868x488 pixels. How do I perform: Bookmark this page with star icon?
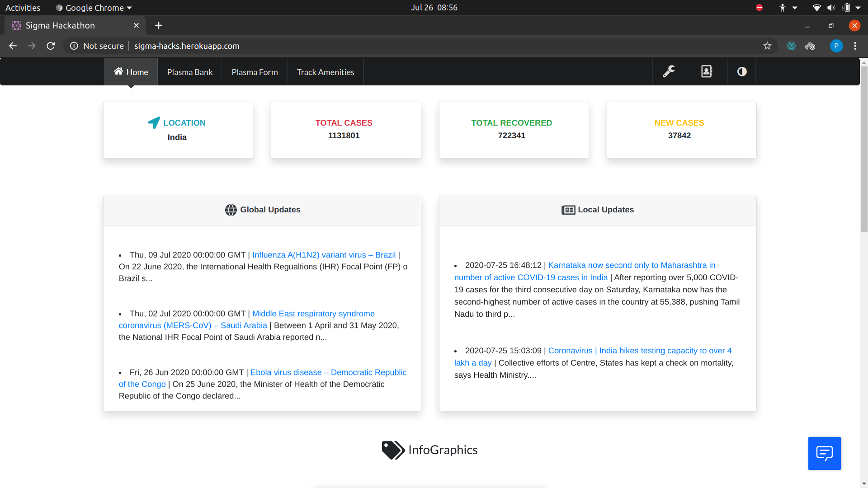click(x=767, y=46)
